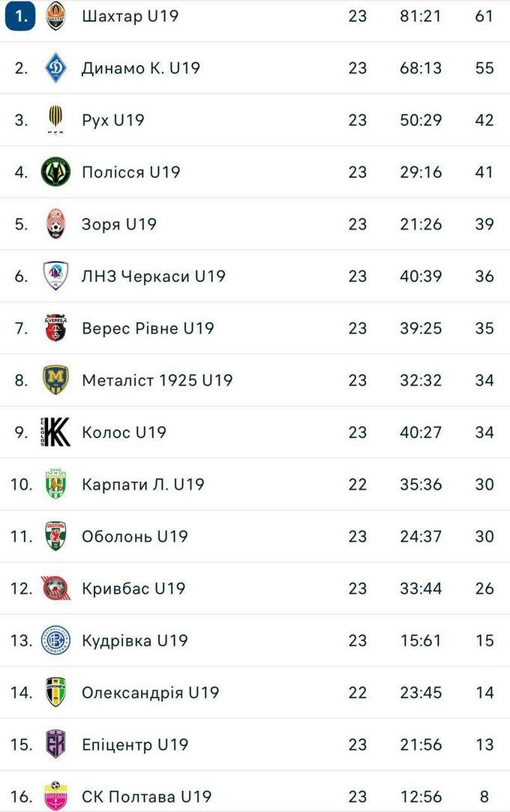Click Шахтар U19 goal difference 81:21

click(x=421, y=16)
